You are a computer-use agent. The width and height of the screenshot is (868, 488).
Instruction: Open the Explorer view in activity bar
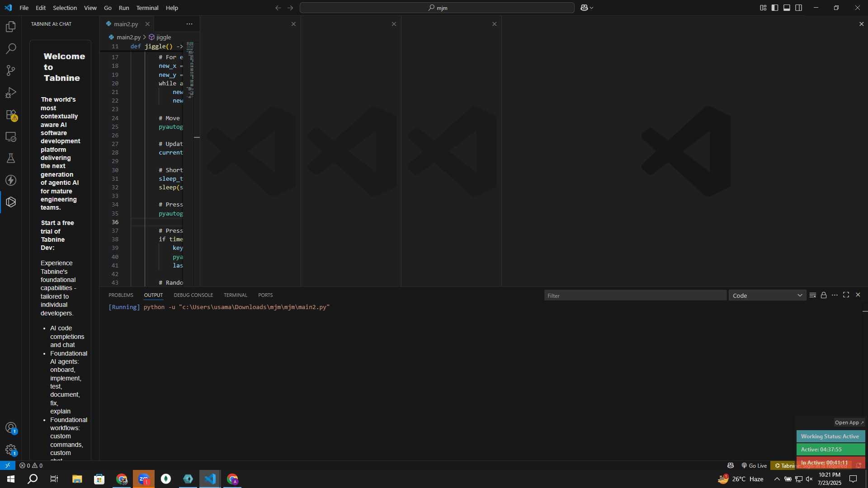pos(11,27)
